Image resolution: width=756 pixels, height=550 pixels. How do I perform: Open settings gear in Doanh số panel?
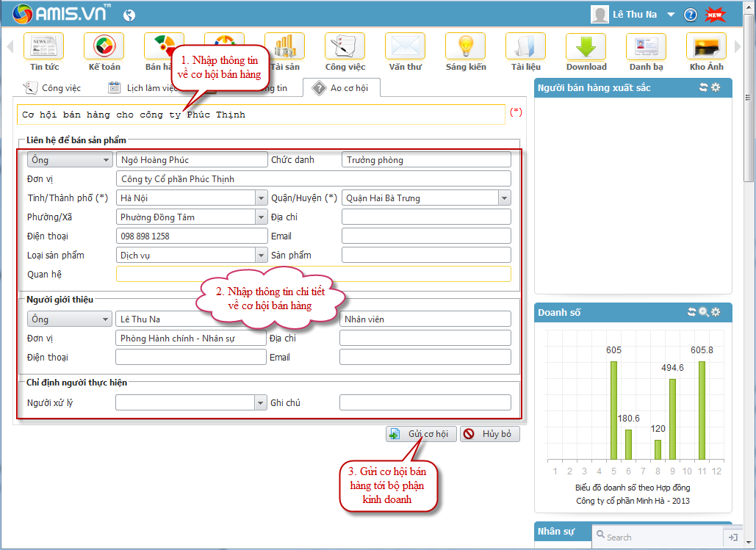coord(716,312)
